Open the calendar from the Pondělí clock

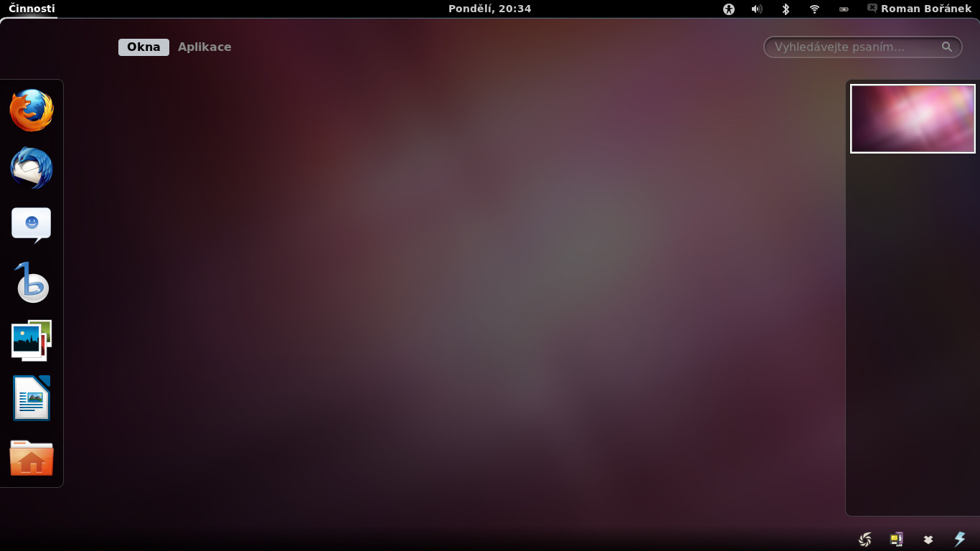click(x=489, y=9)
